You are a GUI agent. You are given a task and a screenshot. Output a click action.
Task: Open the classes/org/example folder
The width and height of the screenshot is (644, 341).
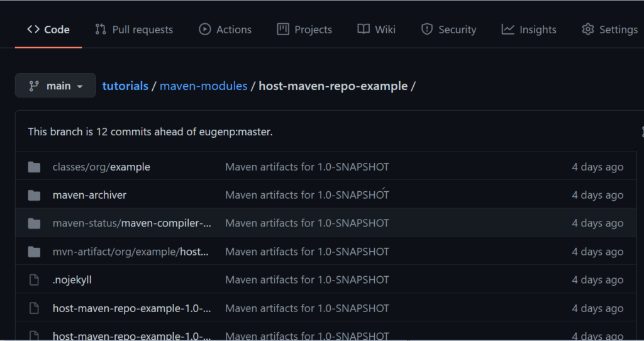[101, 167]
